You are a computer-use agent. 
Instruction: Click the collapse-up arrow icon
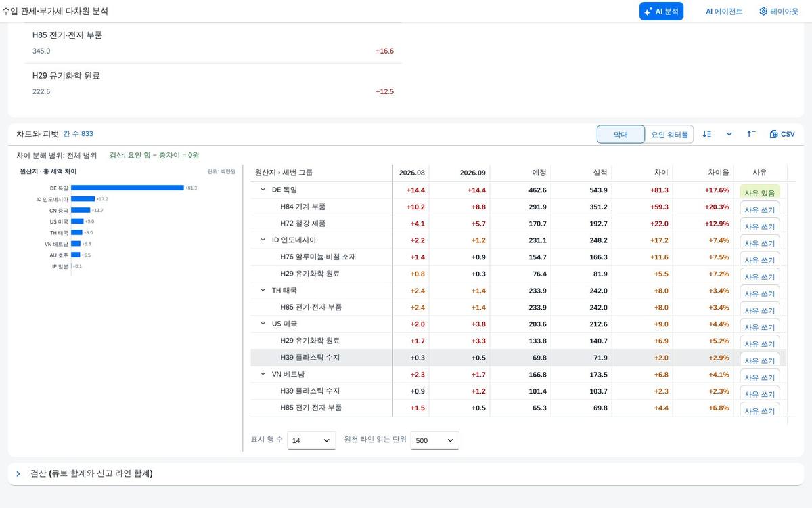[x=751, y=134]
